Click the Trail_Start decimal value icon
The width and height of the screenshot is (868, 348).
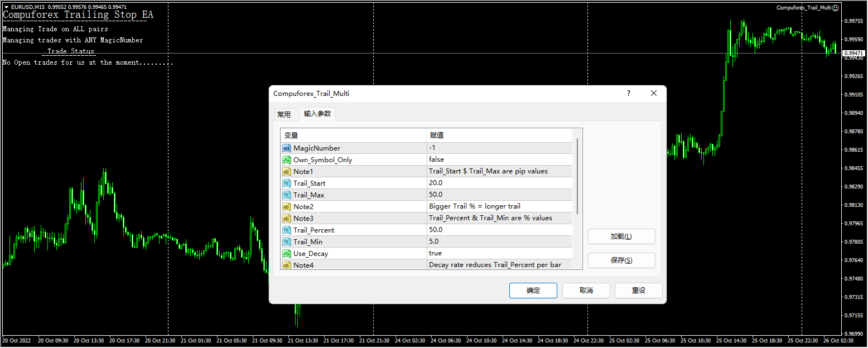click(x=286, y=183)
